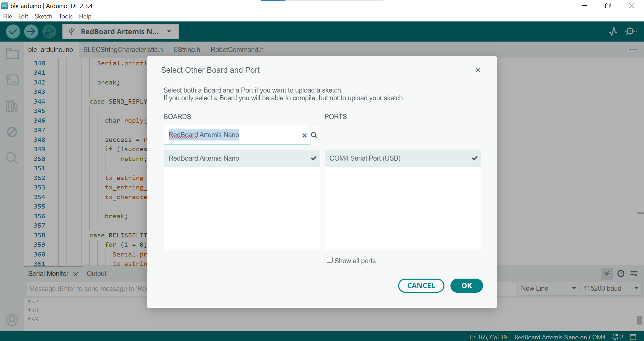Viewport: 644px width, 341px height.
Task: Click the CANCEL button
Action: tap(421, 286)
